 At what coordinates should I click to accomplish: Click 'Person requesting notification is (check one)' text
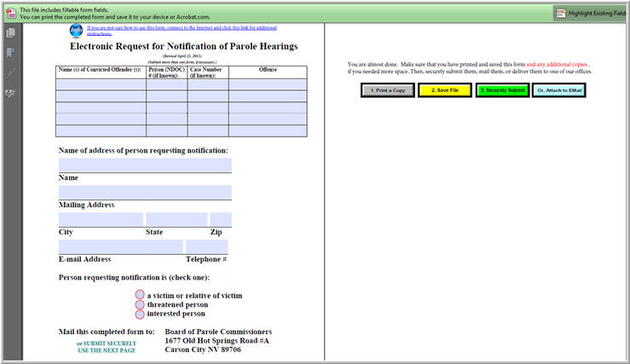tap(134, 277)
